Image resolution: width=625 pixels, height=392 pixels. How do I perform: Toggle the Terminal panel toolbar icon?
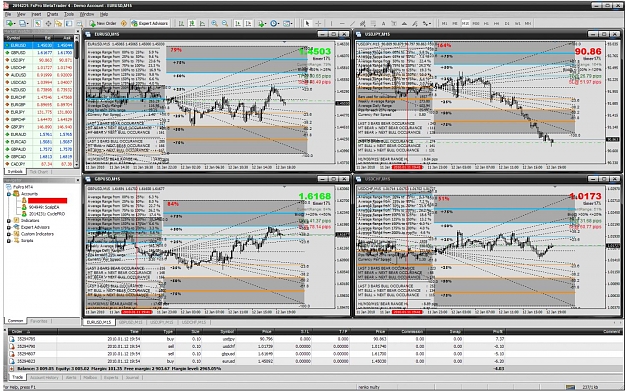pyautogui.click(x=69, y=24)
